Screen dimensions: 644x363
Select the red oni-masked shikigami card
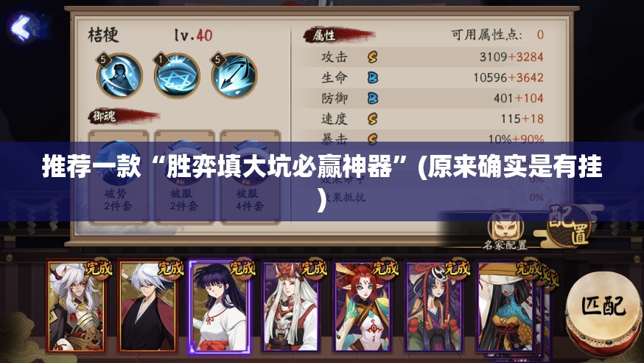point(292,306)
